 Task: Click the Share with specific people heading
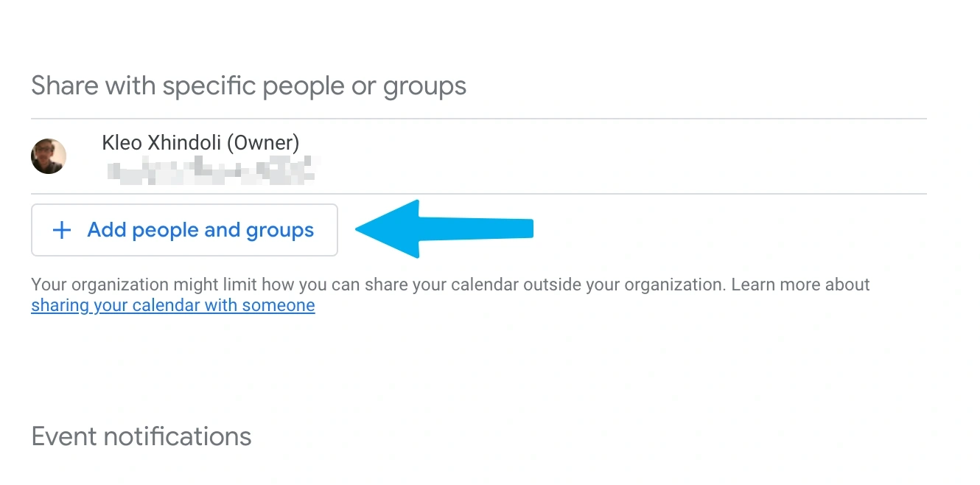pyautogui.click(x=248, y=85)
